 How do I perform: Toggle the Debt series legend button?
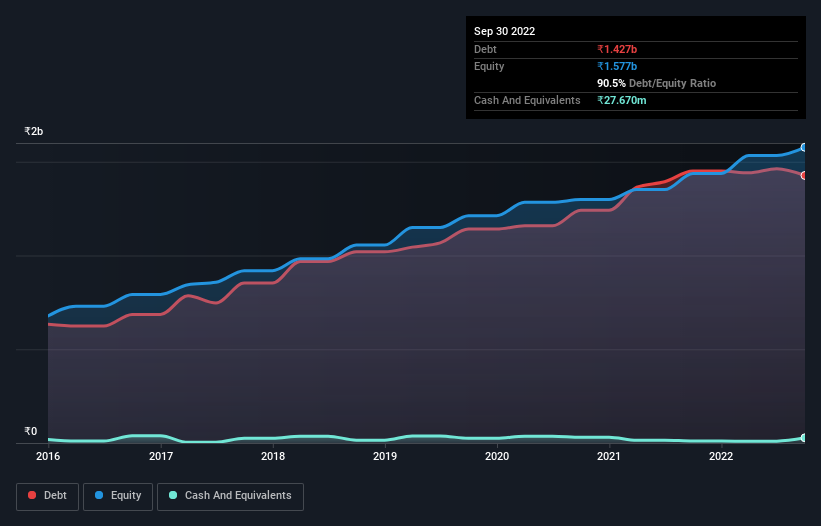coord(48,496)
